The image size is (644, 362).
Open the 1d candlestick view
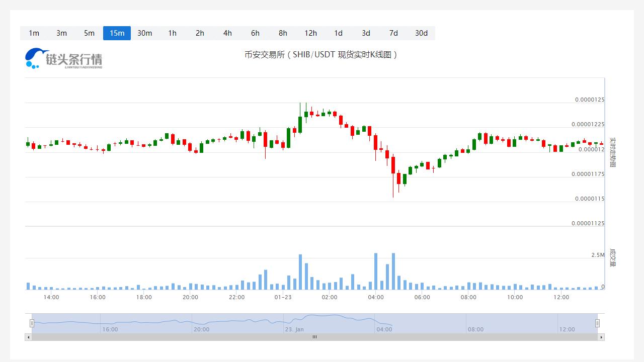[338, 33]
